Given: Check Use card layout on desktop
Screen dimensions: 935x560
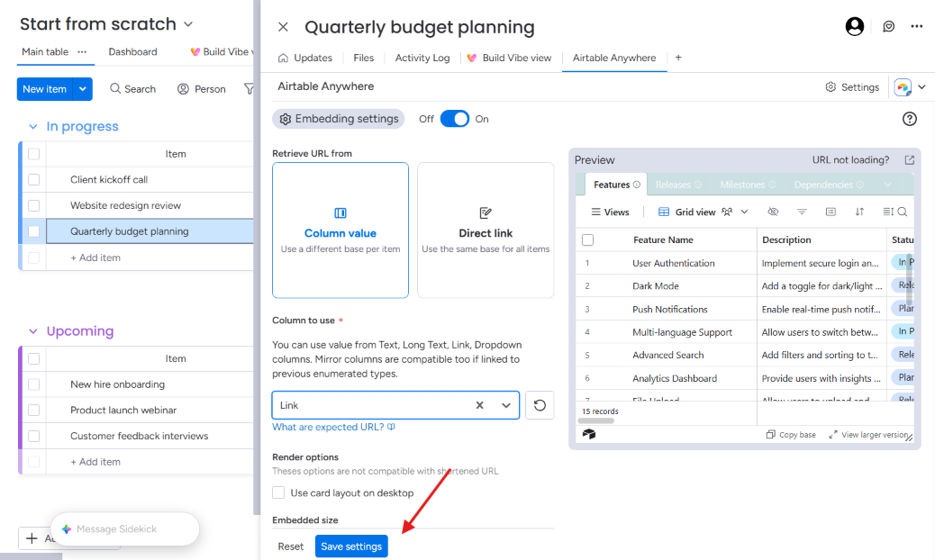Looking at the screenshot, I should point(278,492).
